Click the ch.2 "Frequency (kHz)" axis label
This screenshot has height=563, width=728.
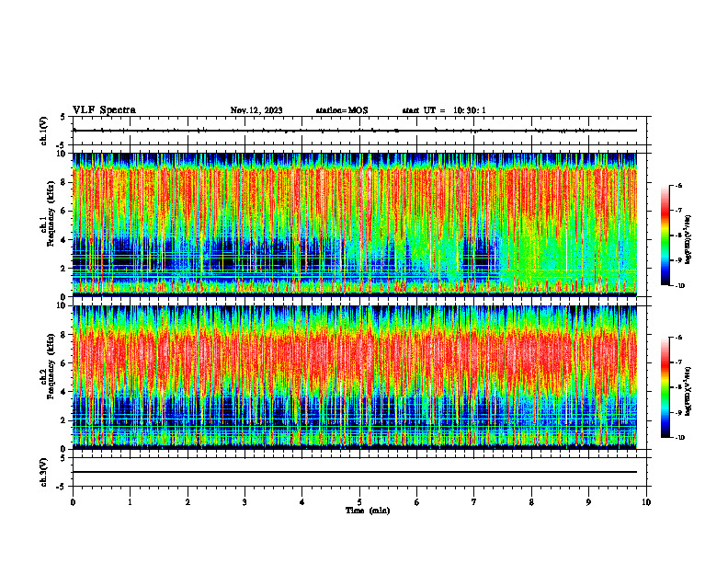51,366
